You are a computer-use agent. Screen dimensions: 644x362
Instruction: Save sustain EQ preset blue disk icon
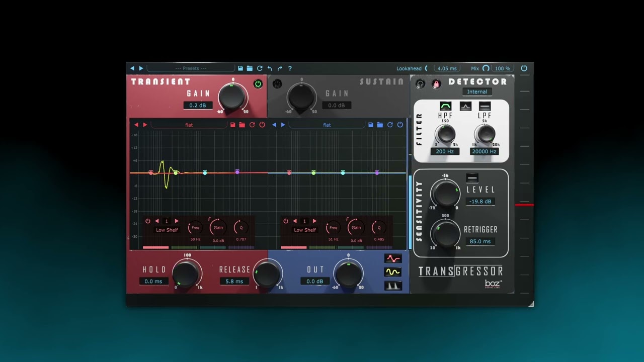tap(371, 125)
